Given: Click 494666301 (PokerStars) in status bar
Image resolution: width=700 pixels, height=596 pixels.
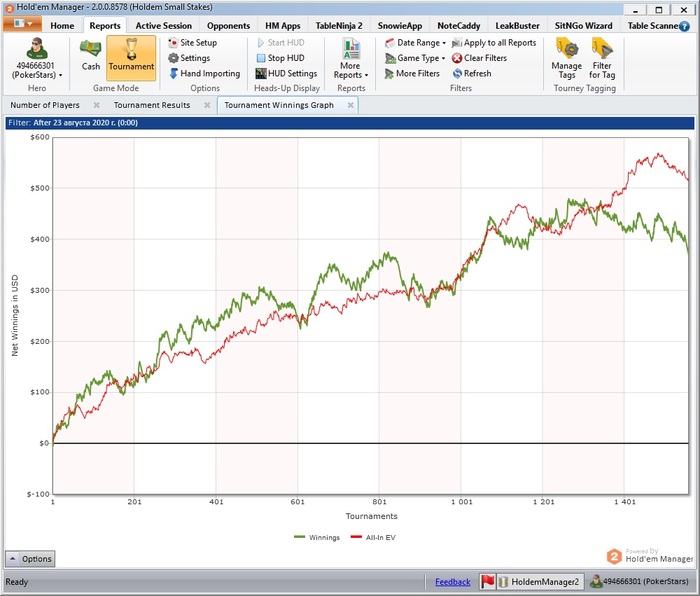Looking at the screenshot, I should point(639,581).
